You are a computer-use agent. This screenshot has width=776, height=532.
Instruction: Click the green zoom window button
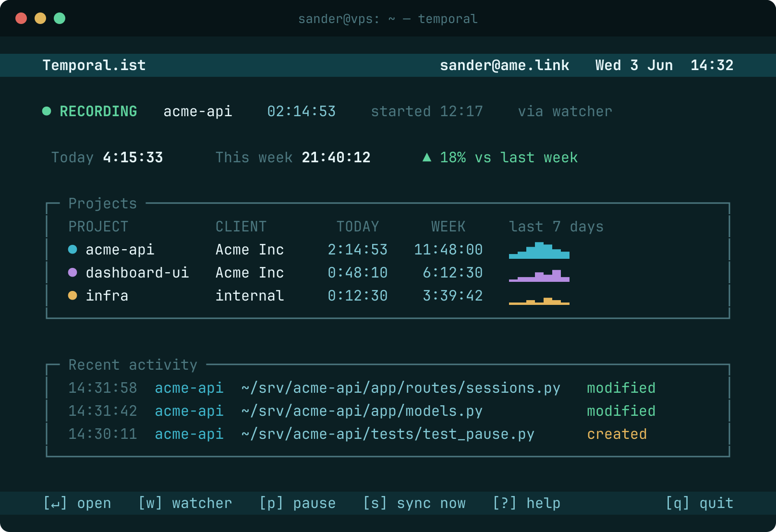click(x=60, y=18)
